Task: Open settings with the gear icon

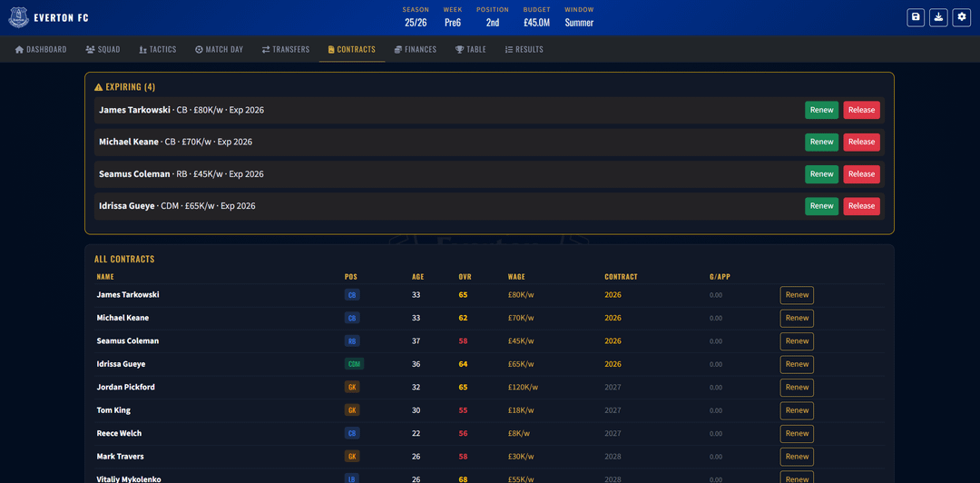Action: tap(962, 17)
